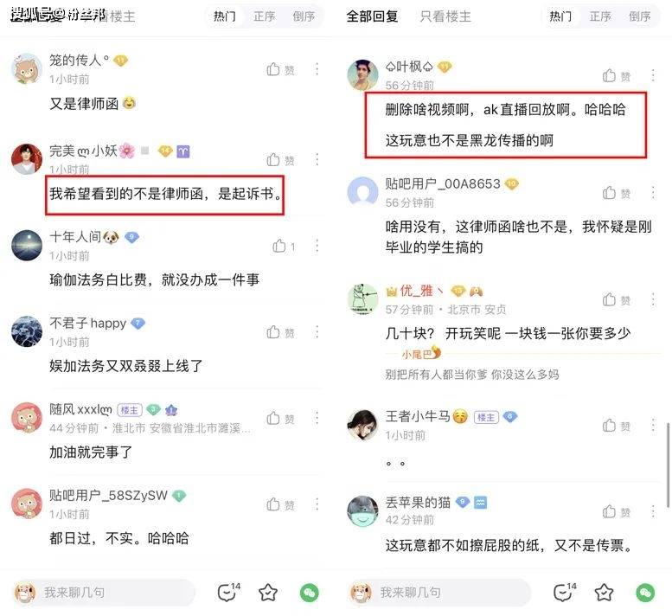The width and height of the screenshot is (672, 616).
Task: Select 热门 sort in right panel
Action: tap(560, 16)
